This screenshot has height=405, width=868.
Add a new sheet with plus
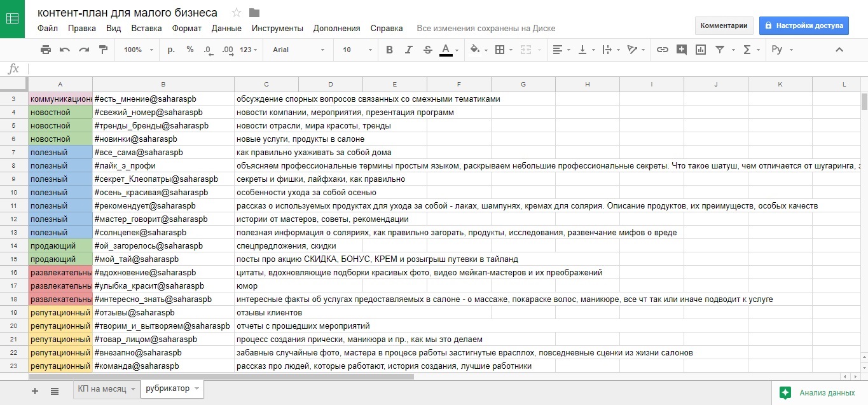35,390
